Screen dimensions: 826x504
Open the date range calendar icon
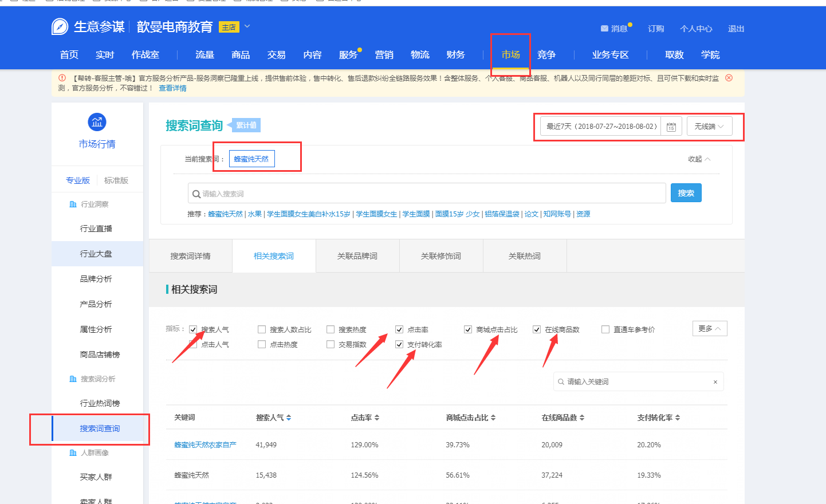(x=671, y=127)
